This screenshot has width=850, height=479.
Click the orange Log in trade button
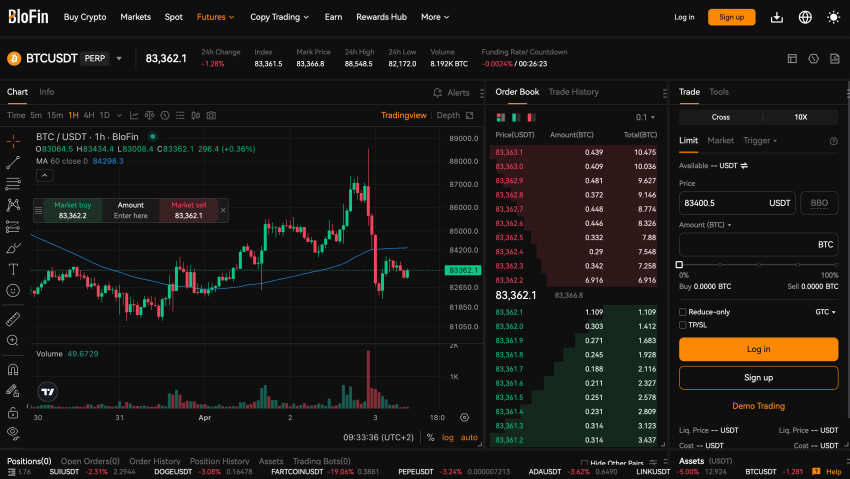pos(758,349)
